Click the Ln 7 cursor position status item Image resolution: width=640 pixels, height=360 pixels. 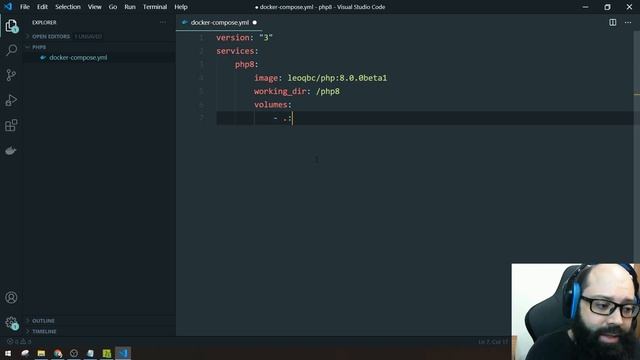(493, 342)
